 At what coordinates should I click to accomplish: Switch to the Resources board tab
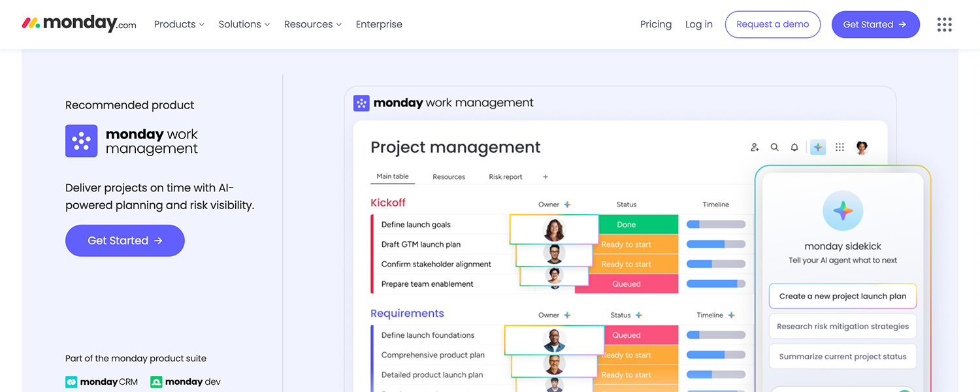pyautogui.click(x=449, y=177)
